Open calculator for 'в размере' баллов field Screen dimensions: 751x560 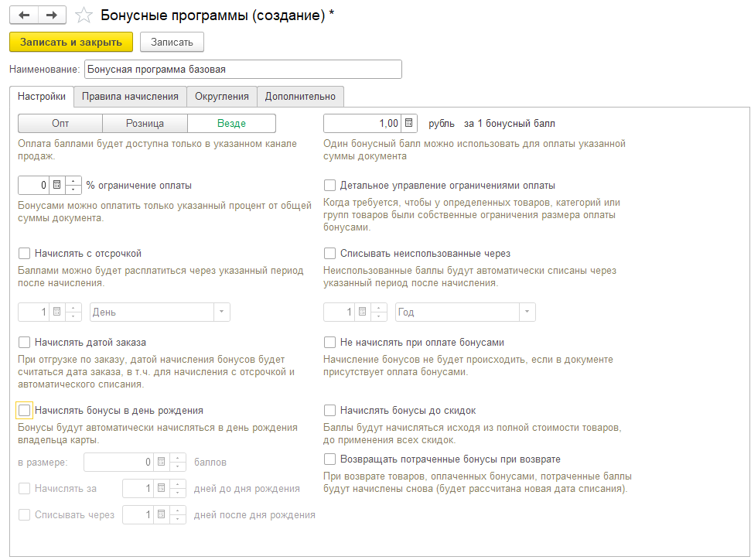(x=162, y=462)
